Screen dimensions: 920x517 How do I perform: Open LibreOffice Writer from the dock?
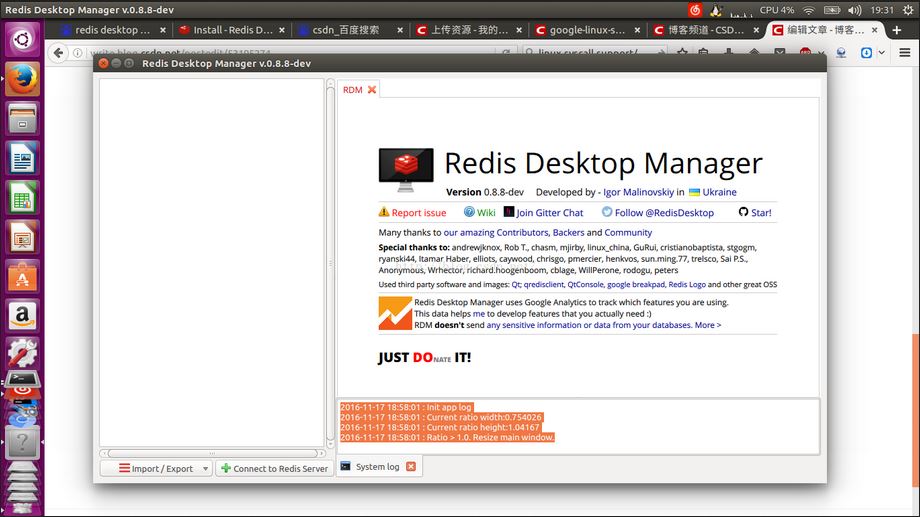point(22,157)
